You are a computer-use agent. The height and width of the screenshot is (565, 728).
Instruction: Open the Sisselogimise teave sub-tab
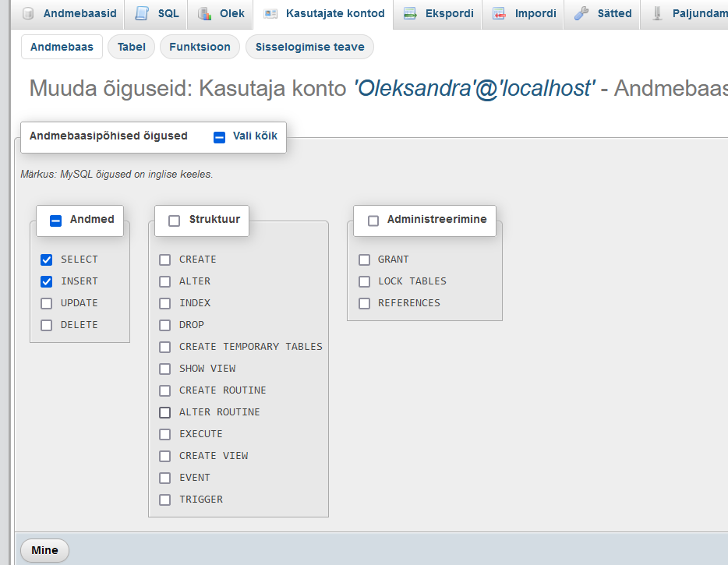(x=309, y=47)
